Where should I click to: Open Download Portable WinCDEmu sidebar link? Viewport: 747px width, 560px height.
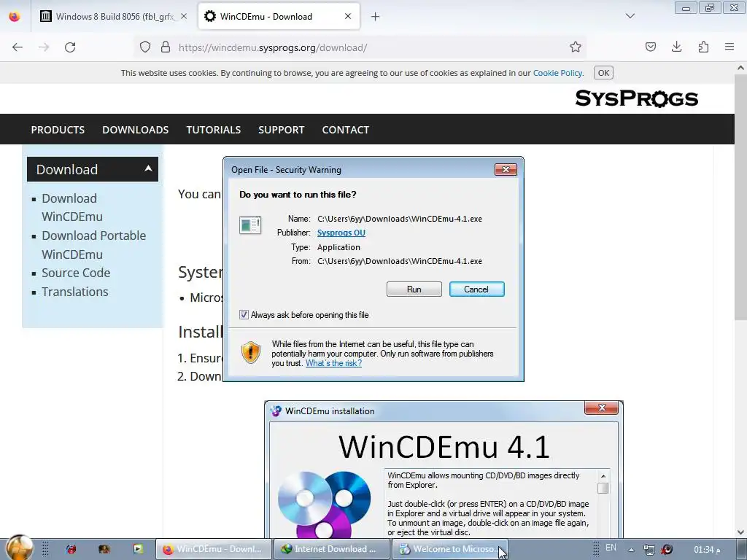(x=93, y=245)
